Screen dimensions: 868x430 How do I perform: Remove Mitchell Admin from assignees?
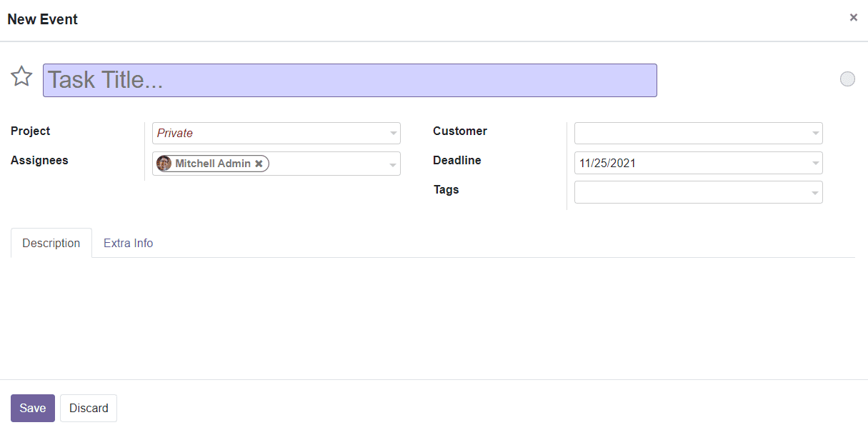coord(259,163)
